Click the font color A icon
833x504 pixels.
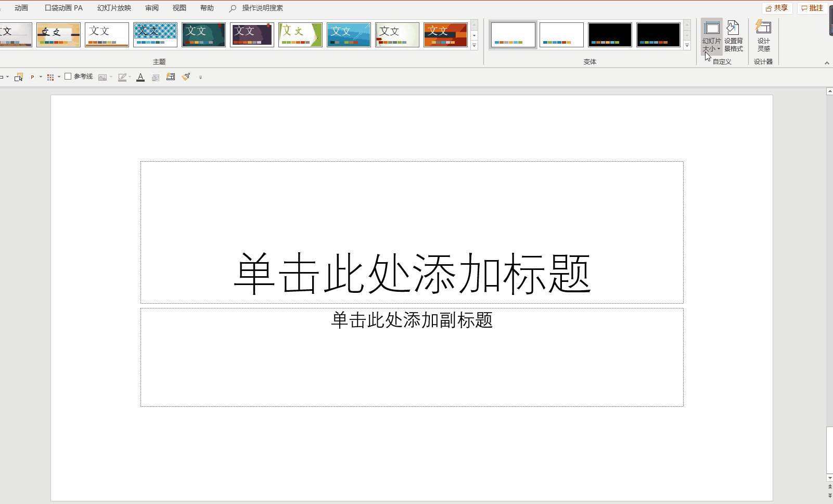pyautogui.click(x=140, y=76)
